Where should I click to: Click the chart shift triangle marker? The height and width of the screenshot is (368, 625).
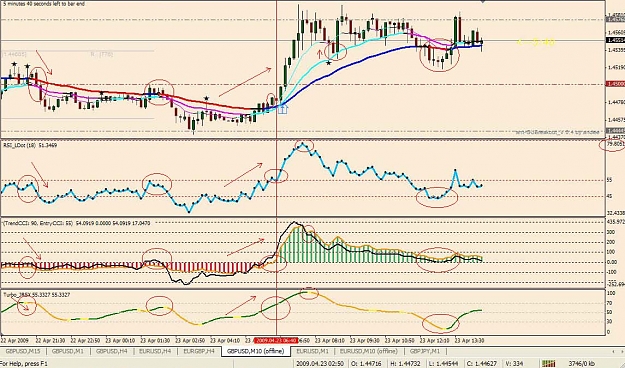coord(483,2)
